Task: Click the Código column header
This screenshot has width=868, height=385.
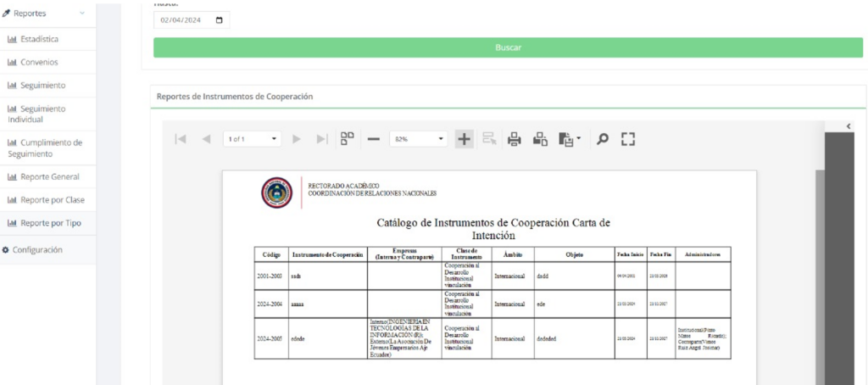Action: [x=271, y=254]
